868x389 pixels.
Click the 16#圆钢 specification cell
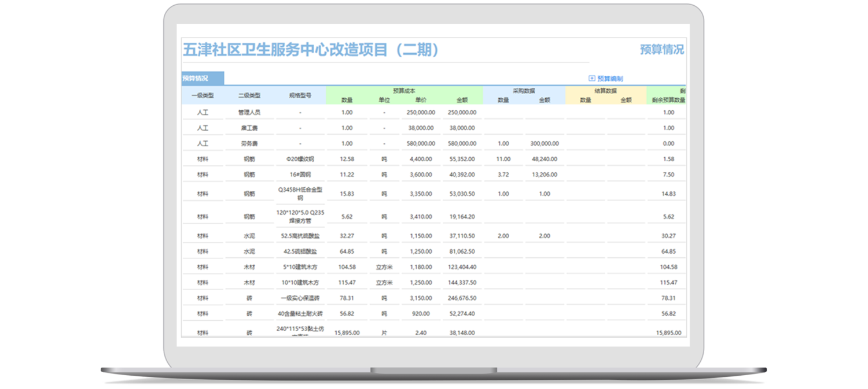tap(300, 175)
